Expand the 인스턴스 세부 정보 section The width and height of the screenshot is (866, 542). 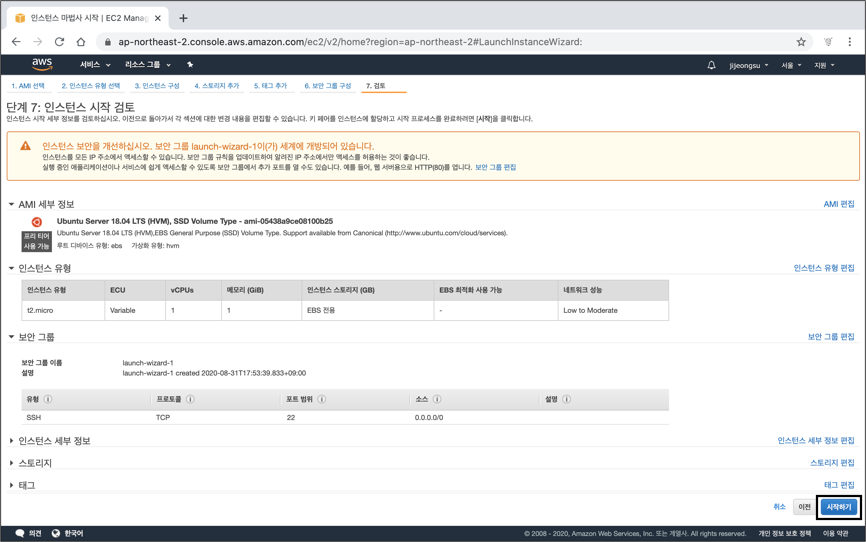11,440
